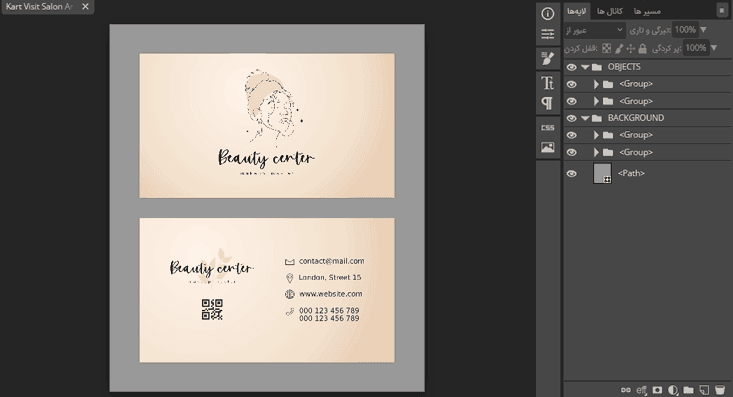Viewport: 733px width, 397px height.
Task: Collapse the BACKGROUND folder triangle
Action: point(585,118)
